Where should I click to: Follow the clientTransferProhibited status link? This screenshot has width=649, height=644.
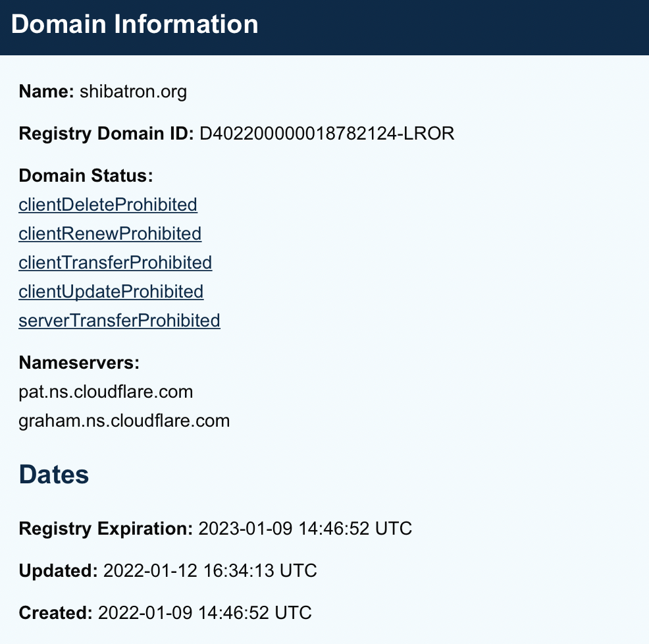(x=115, y=263)
